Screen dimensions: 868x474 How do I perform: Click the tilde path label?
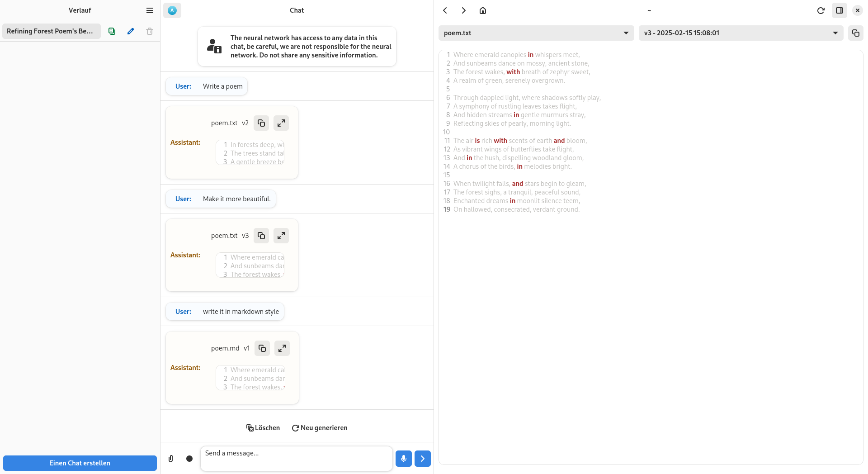pyautogui.click(x=649, y=10)
